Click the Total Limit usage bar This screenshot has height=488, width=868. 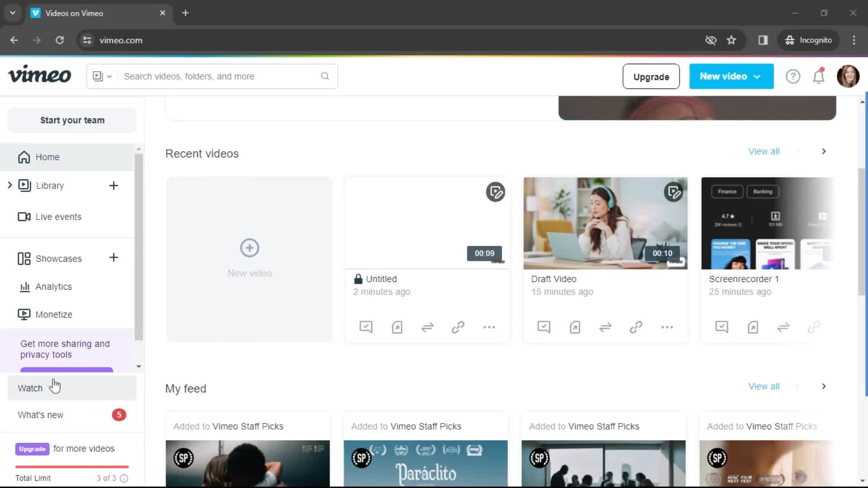click(72, 467)
